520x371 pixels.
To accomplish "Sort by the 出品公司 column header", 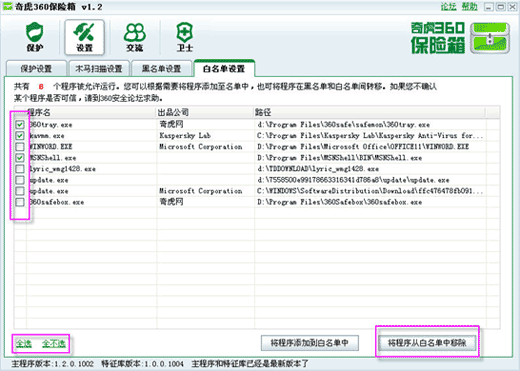I will point(205,112).
